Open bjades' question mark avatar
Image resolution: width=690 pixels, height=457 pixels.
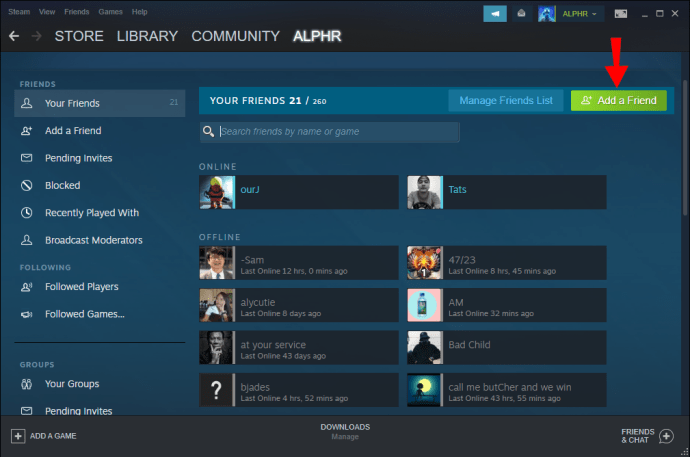[x=217, y=390]
